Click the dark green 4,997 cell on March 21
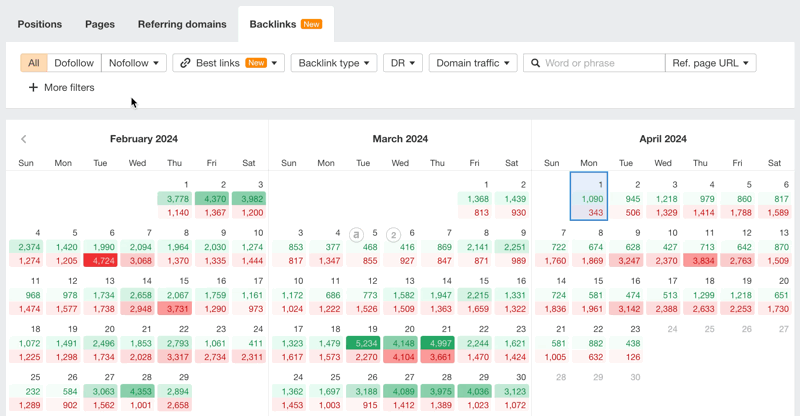 [x=437, y=343]
